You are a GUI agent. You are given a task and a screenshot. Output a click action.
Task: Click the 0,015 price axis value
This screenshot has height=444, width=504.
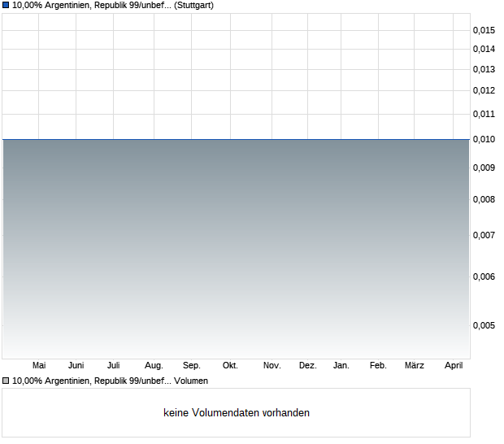pos(484,30)
